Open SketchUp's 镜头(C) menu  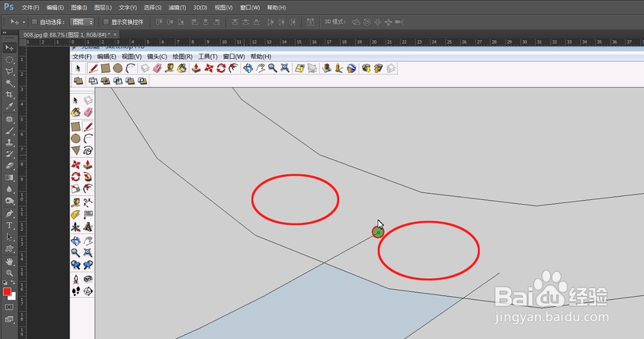pos(157,57)
